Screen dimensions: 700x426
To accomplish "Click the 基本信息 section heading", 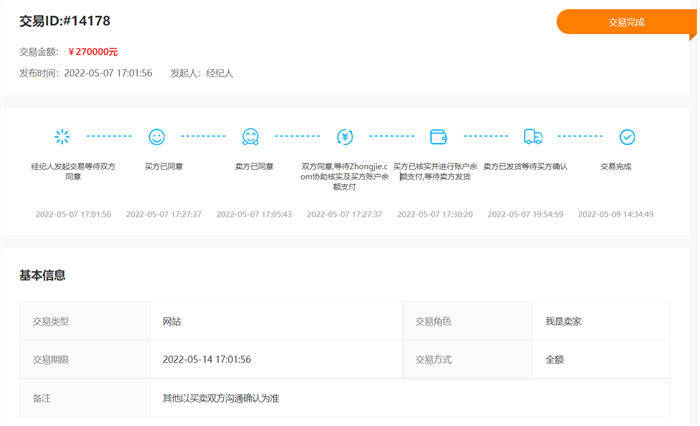I will (43, 274).
